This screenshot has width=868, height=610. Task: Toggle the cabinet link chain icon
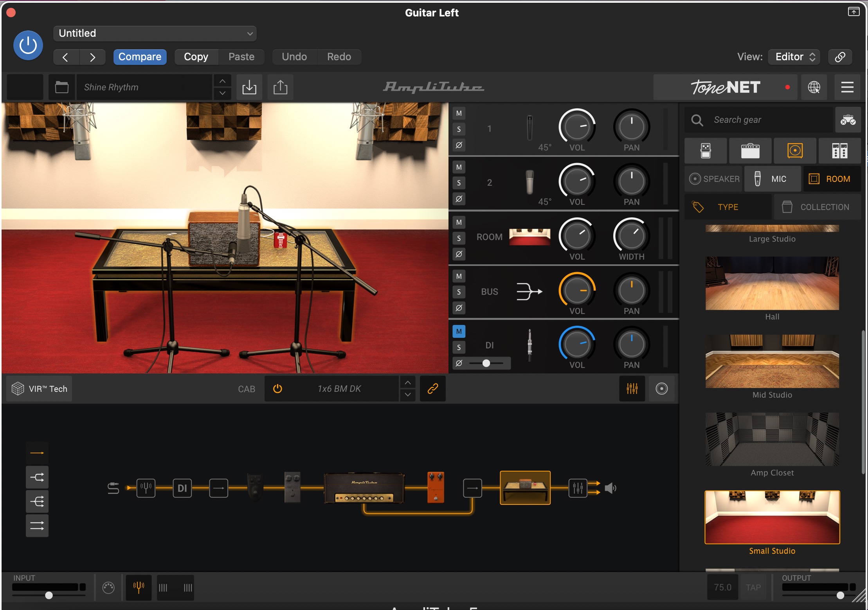click(433, 389)
